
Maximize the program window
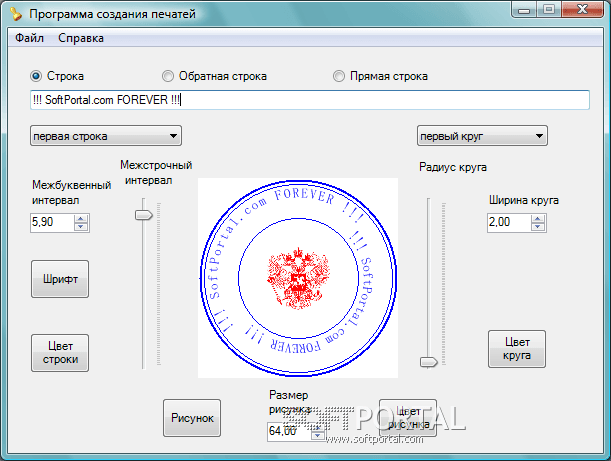pyautogui.click(x=549, y=10)
